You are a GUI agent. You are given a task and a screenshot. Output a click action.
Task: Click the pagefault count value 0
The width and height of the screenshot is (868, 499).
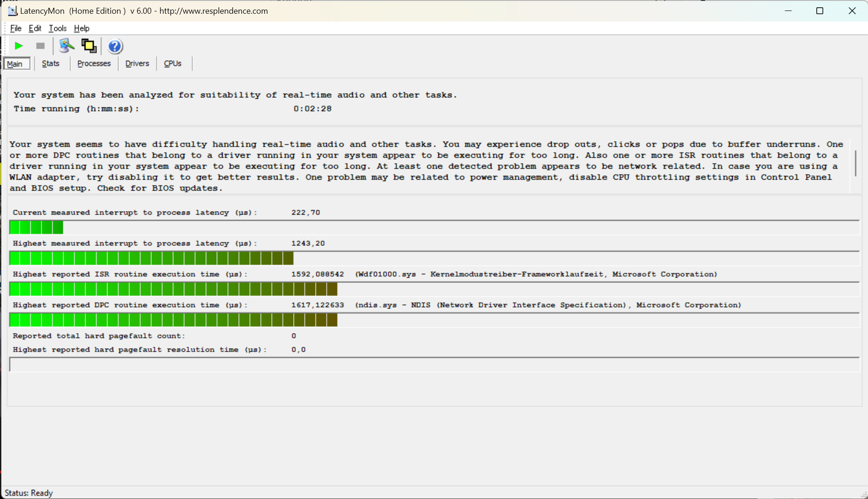click(293, 336)
